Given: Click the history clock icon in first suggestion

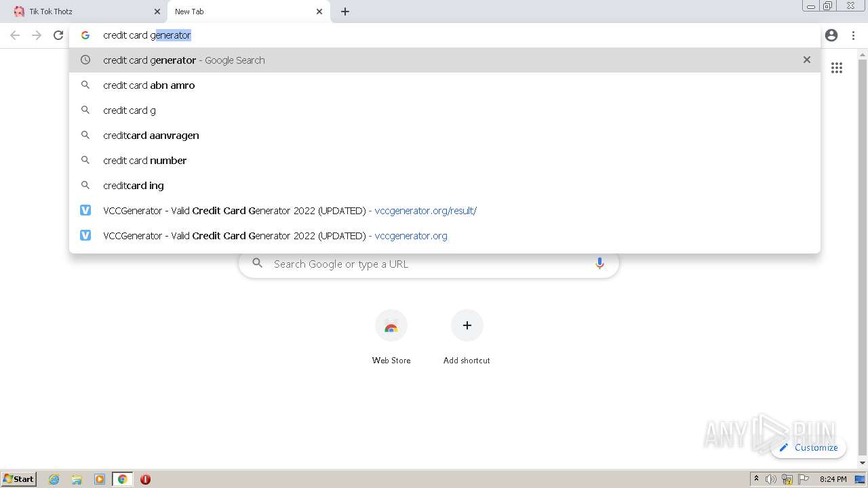Looking at the screenshot, I should pyautogui.click(x=85, y=60).
